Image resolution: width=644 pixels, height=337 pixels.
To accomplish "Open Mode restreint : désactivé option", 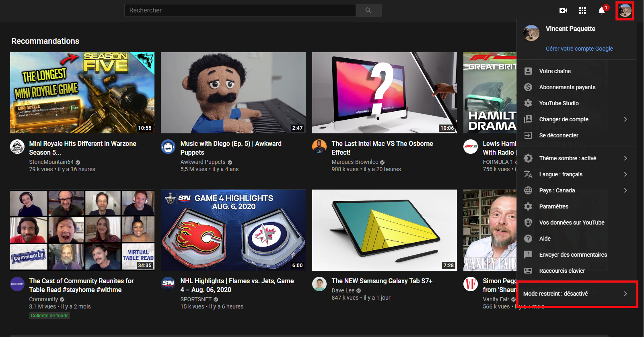I will pos(577,294).
